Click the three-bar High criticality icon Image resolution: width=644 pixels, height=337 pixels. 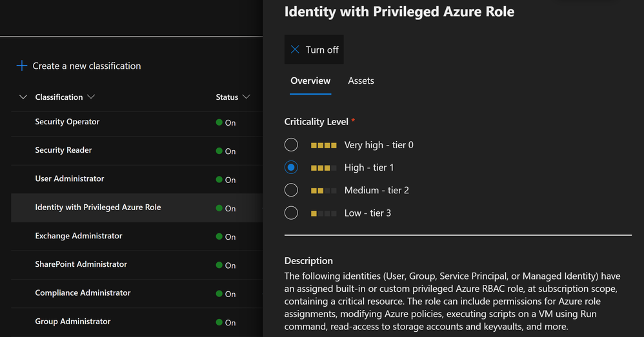click(x=323, y=168)
